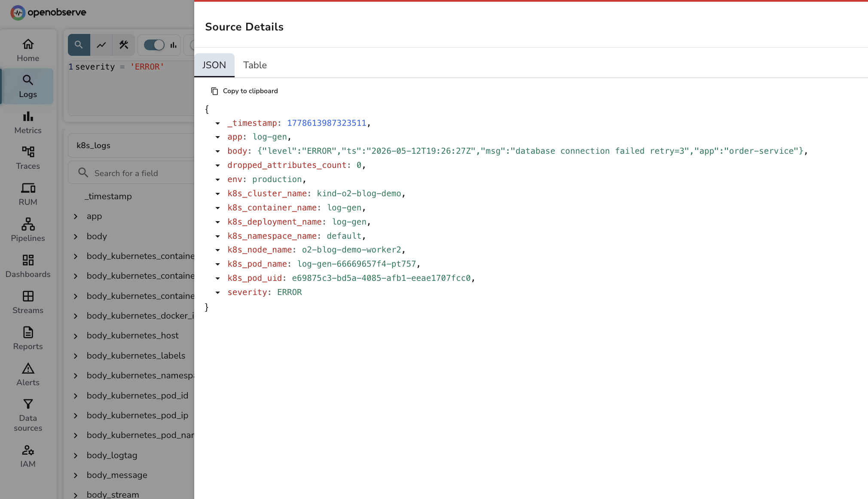The height and width of the screenshot is (499, 868).
Task: Open the Traces section
Action: click(x=28, y=158)
